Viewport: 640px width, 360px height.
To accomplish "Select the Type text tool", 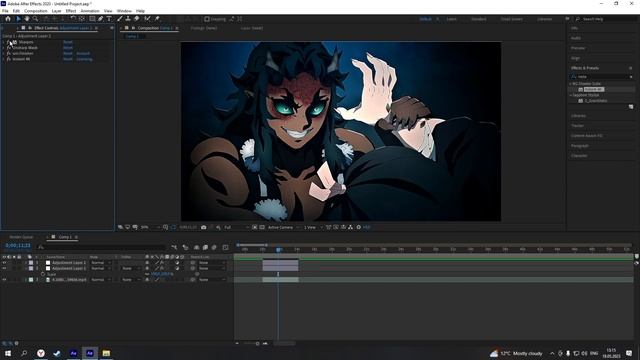I will [x=109, y=19].
